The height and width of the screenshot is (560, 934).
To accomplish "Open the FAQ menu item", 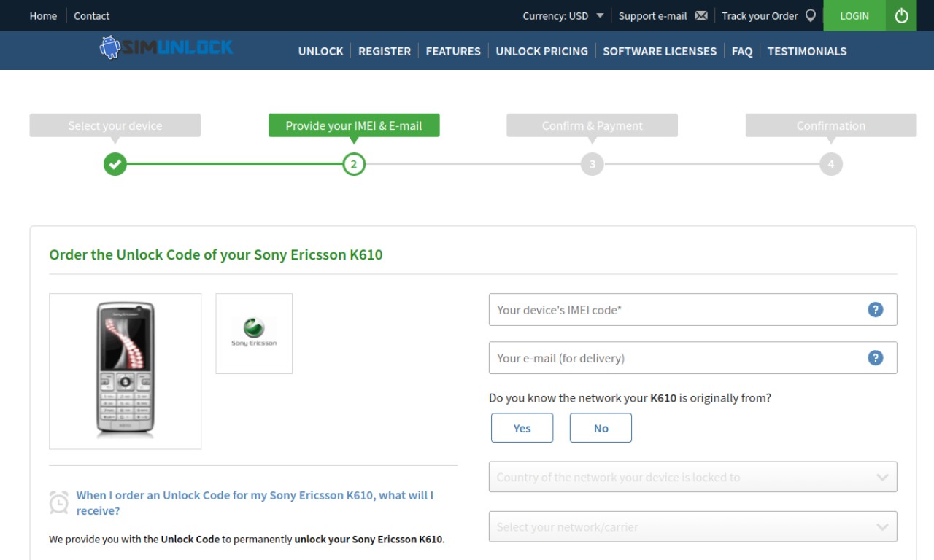I will (x=742, y=51).
